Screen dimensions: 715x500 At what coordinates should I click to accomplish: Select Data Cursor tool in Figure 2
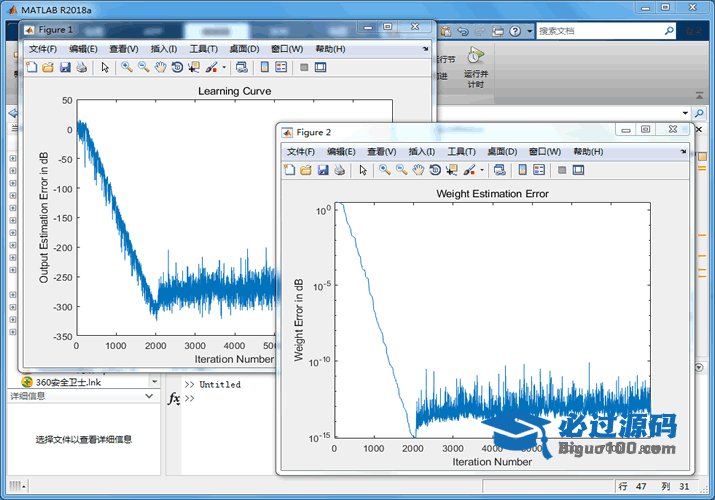coord(452,170)
